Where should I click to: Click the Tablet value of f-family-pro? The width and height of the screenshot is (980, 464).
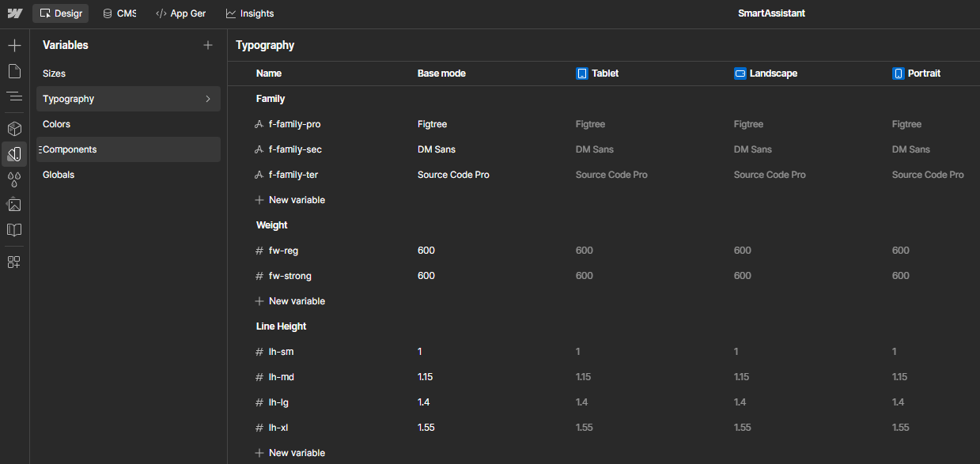590,124
